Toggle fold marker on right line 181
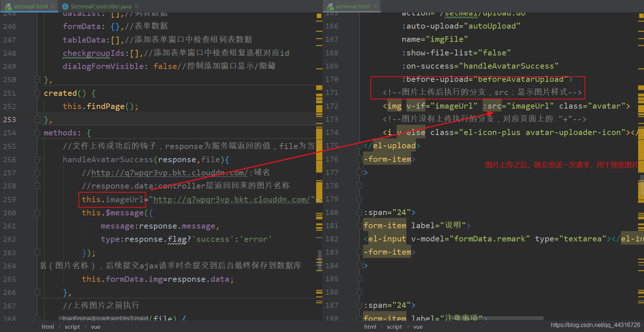Viewport: 644px width, 332px height. tap(359, 226)
